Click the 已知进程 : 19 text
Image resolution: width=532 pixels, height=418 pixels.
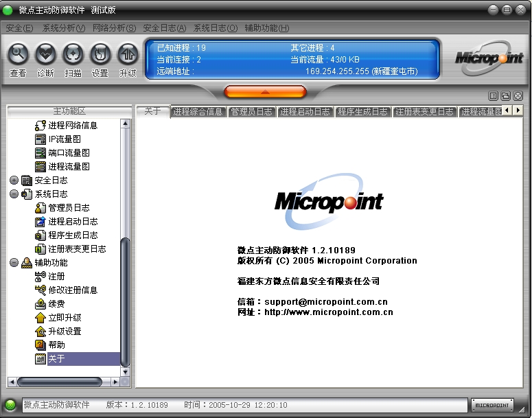coord(181,48)
